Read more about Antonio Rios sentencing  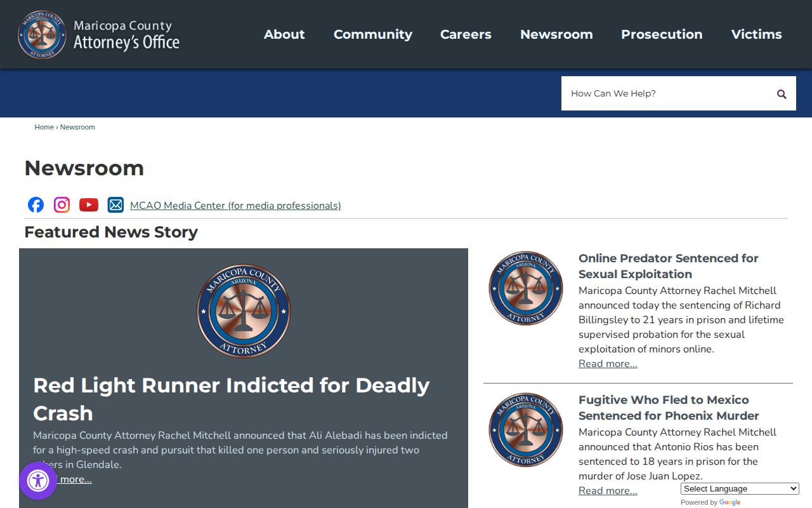tap(608, 490)
